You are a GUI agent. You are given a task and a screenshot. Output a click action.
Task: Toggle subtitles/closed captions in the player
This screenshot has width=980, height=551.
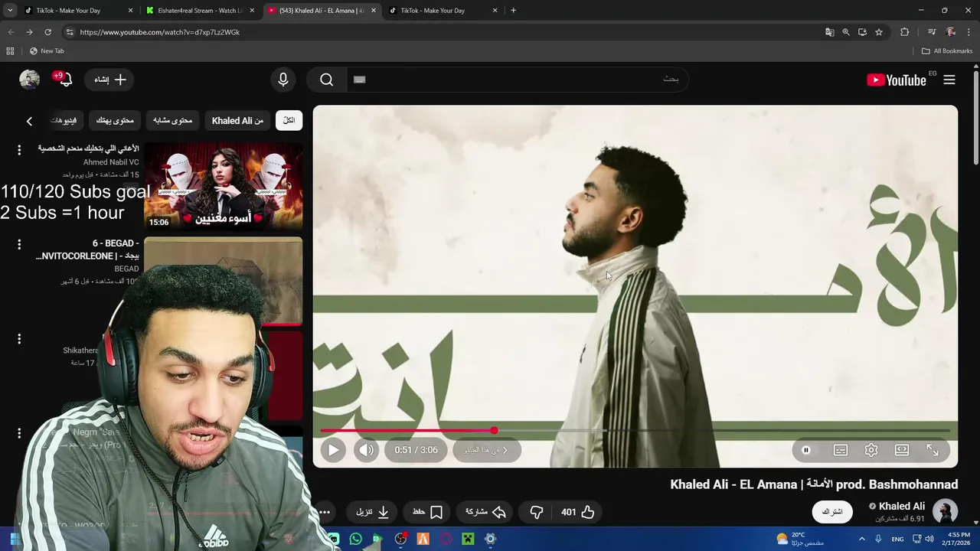(x=841, y=450)
